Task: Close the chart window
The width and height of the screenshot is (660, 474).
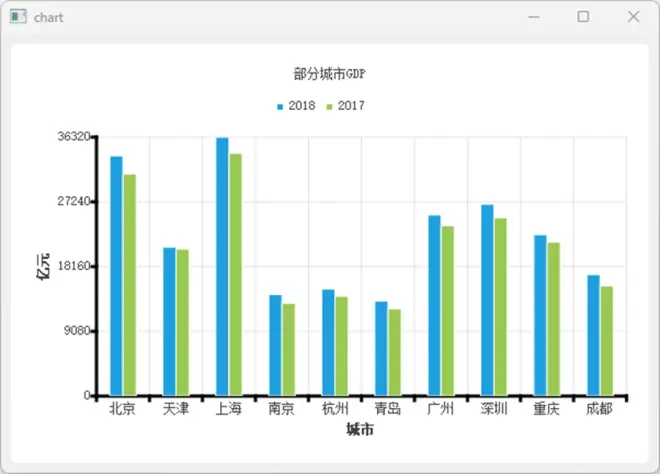Action: click(633, 17)
